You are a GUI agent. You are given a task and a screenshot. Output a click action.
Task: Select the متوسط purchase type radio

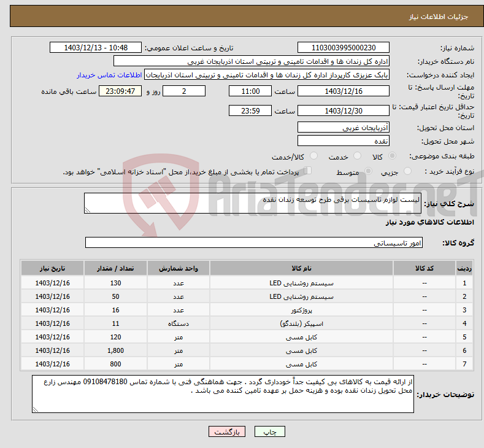pyautogui.click(x=368, y=171)
